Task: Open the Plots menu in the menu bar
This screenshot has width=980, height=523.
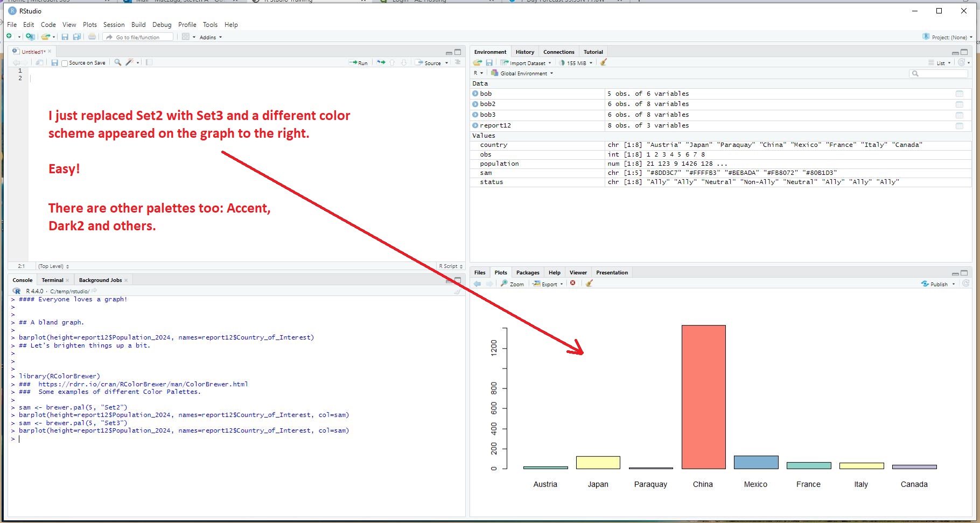Action: (x=89, y=25)
